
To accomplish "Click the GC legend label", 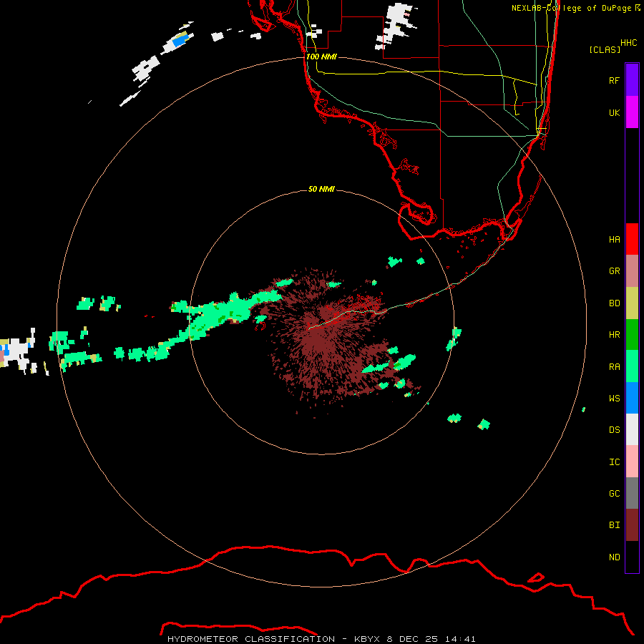I will click(x=615, y=493).
